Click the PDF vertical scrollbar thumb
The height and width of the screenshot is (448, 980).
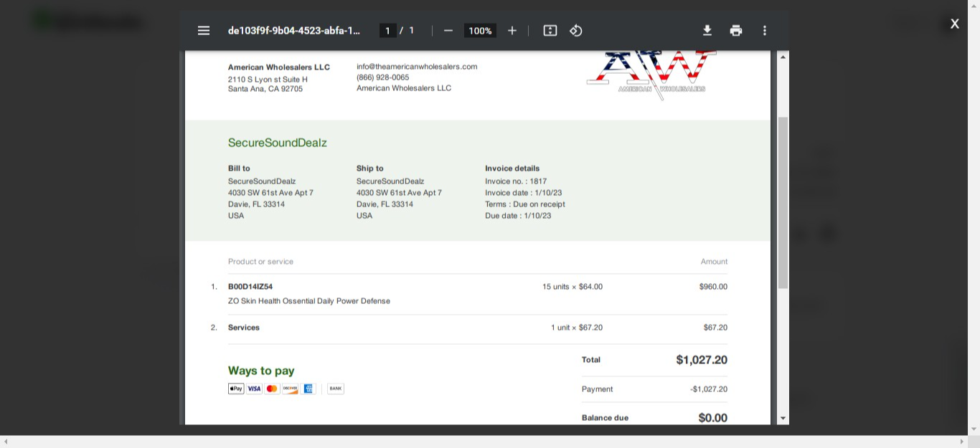[783, 203]
